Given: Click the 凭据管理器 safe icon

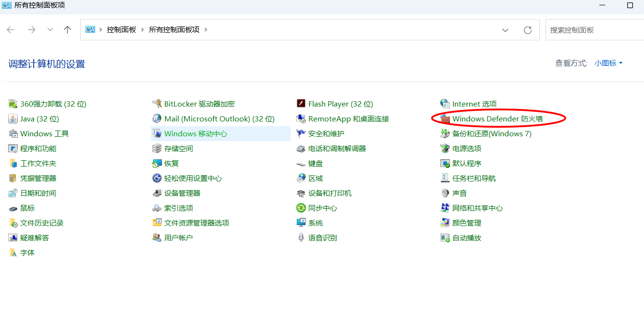Looking at the screenshot, I should coord(13,178).
